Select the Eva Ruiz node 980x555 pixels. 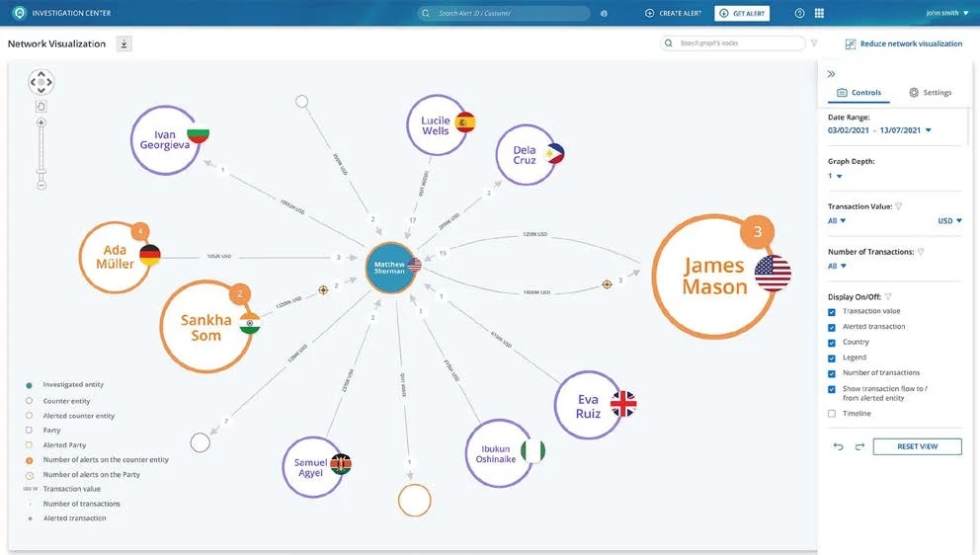[x=588, y=406]
